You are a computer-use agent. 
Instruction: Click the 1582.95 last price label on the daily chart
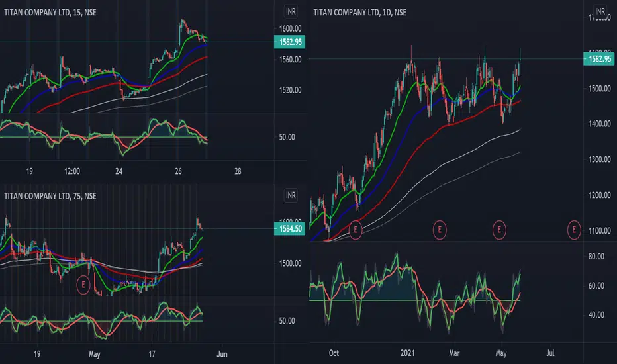599,59
